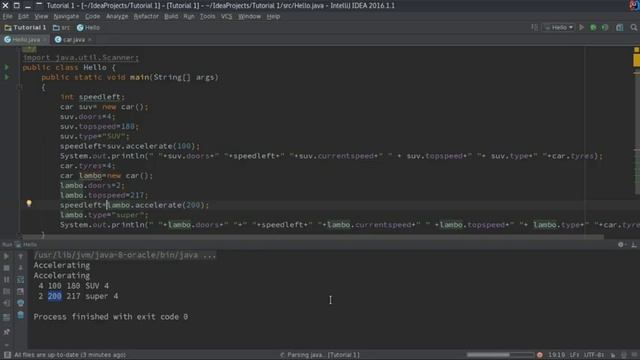Run Hello with coverage icon
Image resolution: width=640 pixels, height=360 pixels.
605,27
